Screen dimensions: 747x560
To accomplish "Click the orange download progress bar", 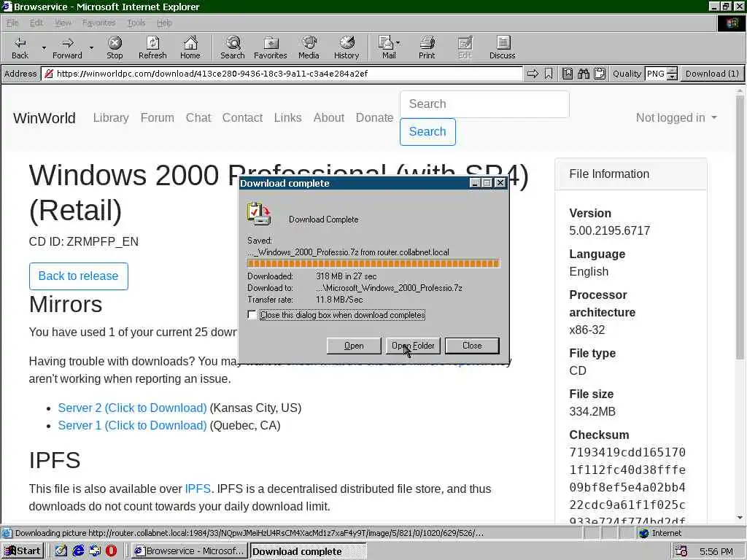I will coord(373,263).
